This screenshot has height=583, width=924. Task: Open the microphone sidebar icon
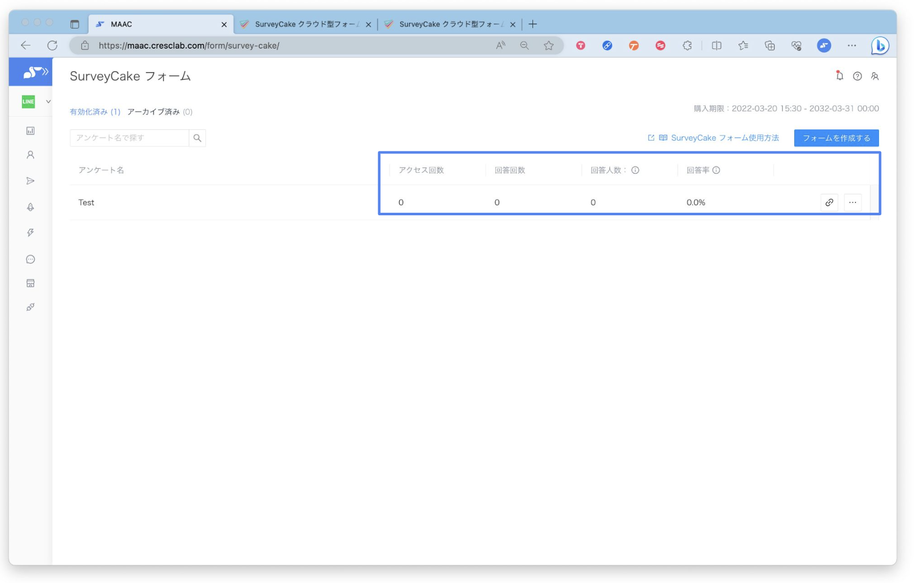[x=31, y=207]
